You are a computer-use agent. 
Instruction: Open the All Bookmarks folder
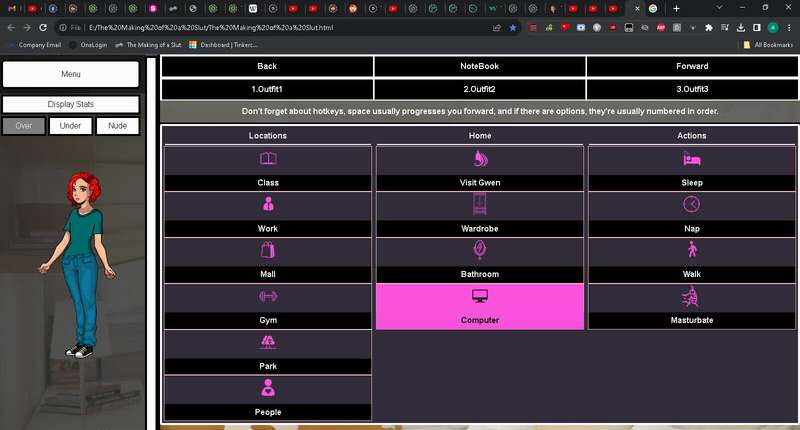point(768,45)
